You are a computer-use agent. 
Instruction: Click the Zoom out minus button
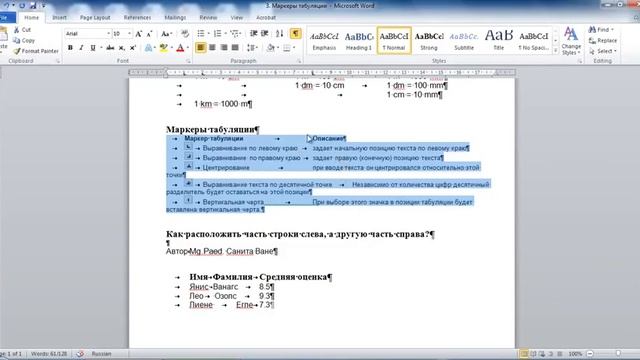coord(590,353)
